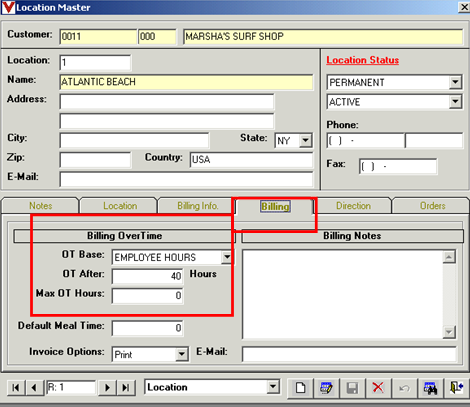Click the exit door icon

tap(456, 388)
